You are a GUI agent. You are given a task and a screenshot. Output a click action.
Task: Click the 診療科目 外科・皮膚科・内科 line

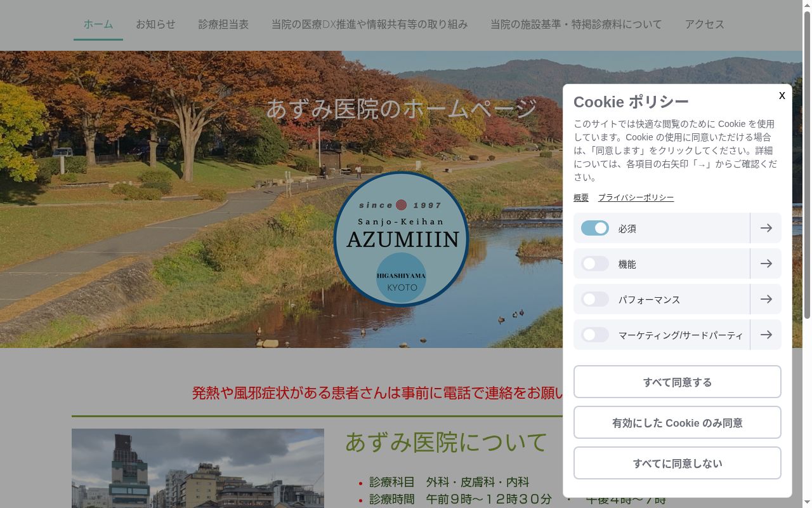[449, 482]
